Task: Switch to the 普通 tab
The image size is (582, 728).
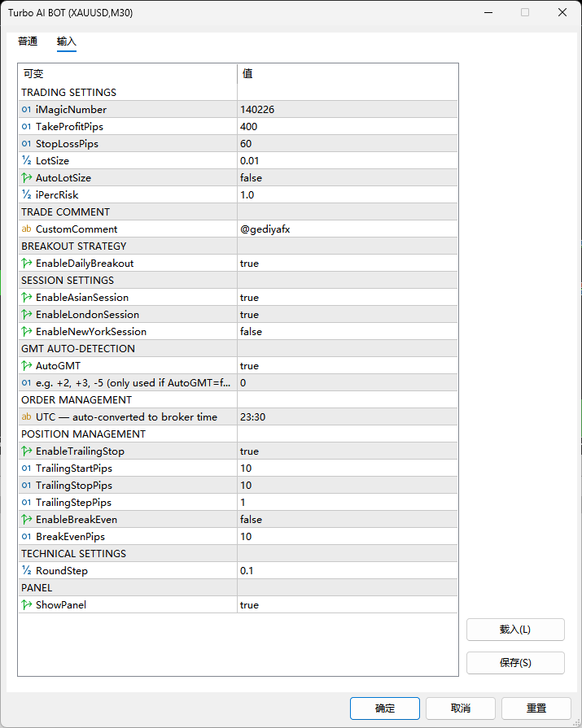Action: click(28, 41)
